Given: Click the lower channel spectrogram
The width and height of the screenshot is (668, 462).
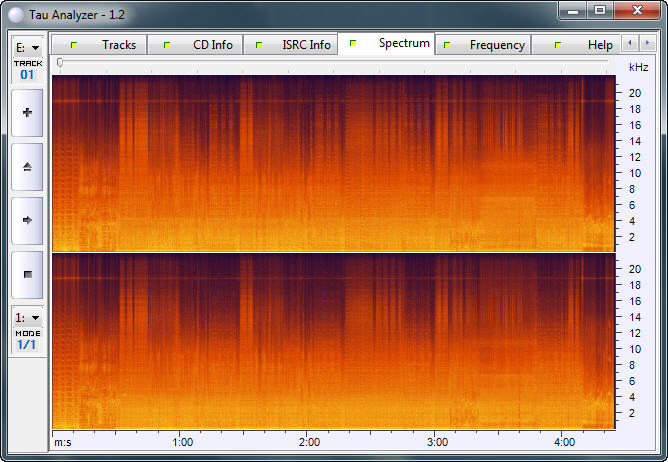Looking at the screenshot, I should (x=331, y=340).
